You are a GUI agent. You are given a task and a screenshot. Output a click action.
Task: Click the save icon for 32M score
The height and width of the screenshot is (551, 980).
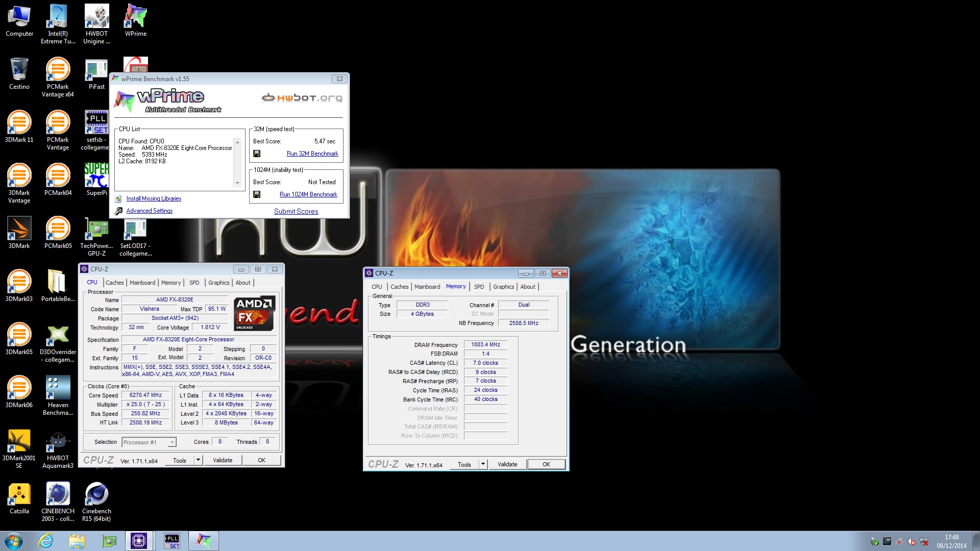tap(257, 154)
